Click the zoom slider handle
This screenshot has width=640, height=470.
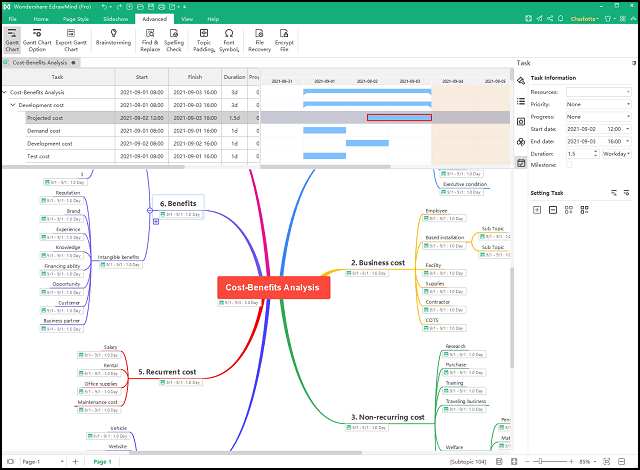point(540,461)
